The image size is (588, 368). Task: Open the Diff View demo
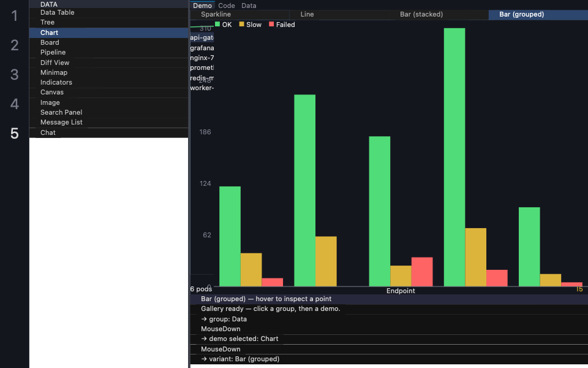click(108, 63)
